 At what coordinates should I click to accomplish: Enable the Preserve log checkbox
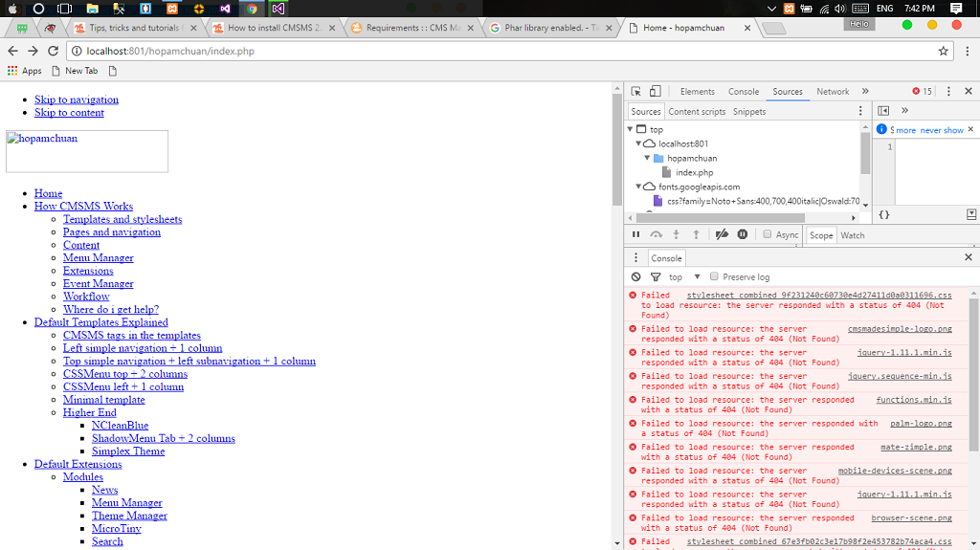click(714, 276)
